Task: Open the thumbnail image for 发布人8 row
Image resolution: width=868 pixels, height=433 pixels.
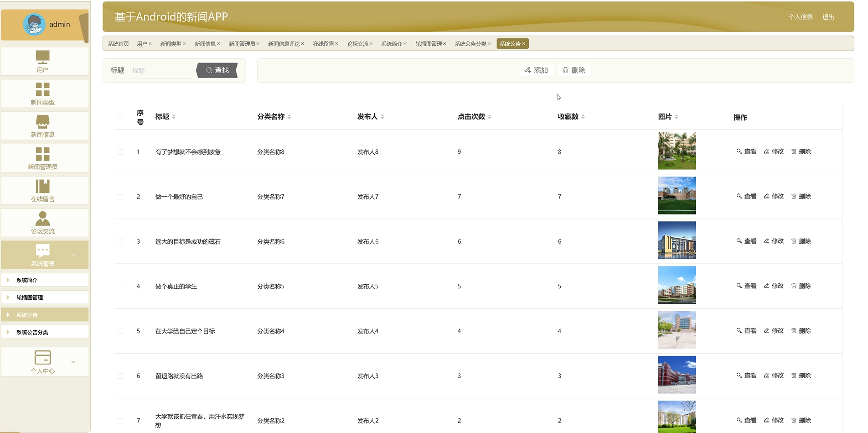Action: (x=677, y=151)
